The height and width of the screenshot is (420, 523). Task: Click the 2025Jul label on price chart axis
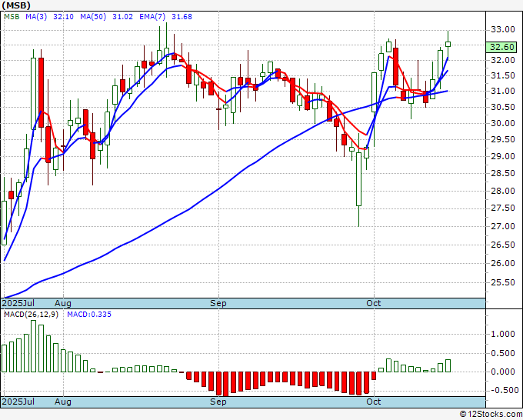point(18,303)
